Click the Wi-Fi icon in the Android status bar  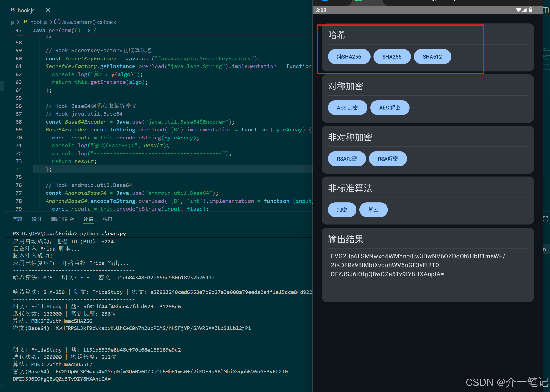pos(518,10)
